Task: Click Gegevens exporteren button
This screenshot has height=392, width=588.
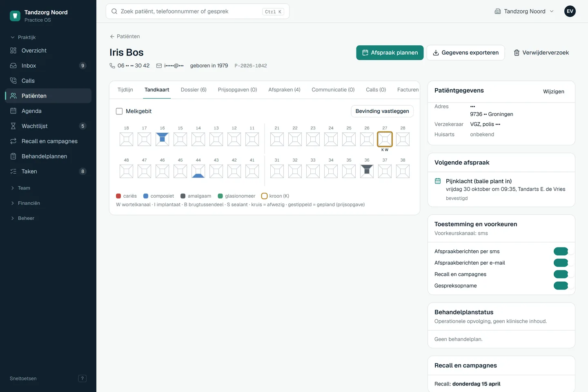Action: tap(465, 53)
